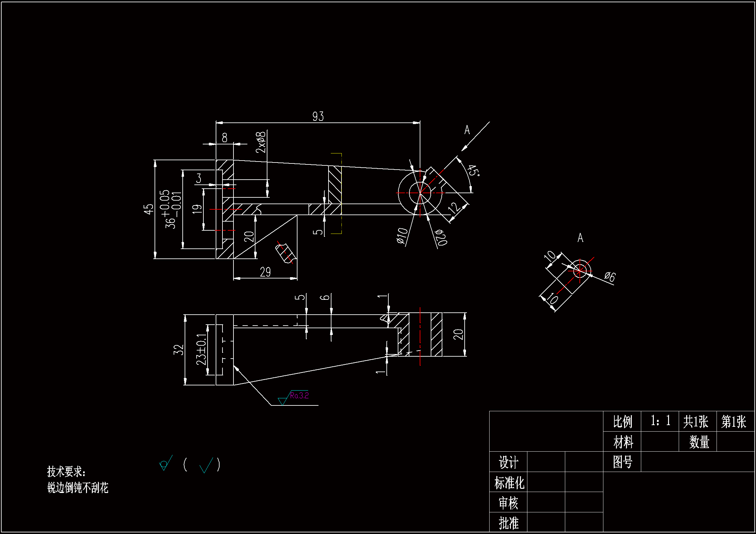756x534 pixels.
Task: Click the 93 overall length dimension
Action: [318, 117]
